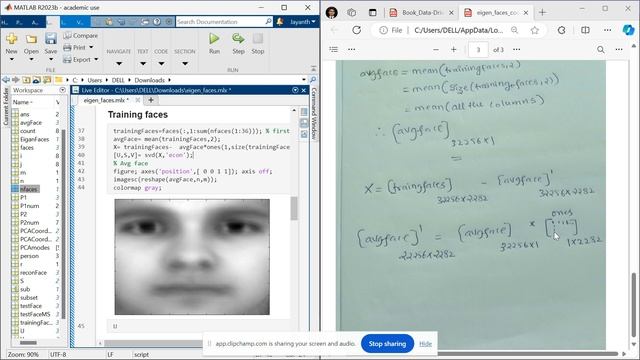Image resolution: width=640 pixels, height=360 pixels.
Task: Select the eigen_faces.mlx editor tab
Action: tap(105, 100)
